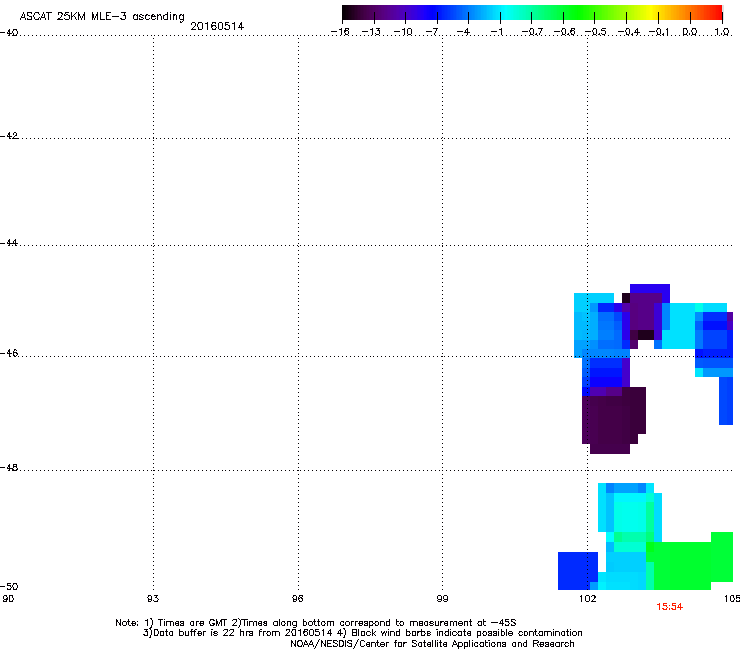Click the '93' longitude axis label
This screenshot has height=650, width=740.
tap(153, 599)
